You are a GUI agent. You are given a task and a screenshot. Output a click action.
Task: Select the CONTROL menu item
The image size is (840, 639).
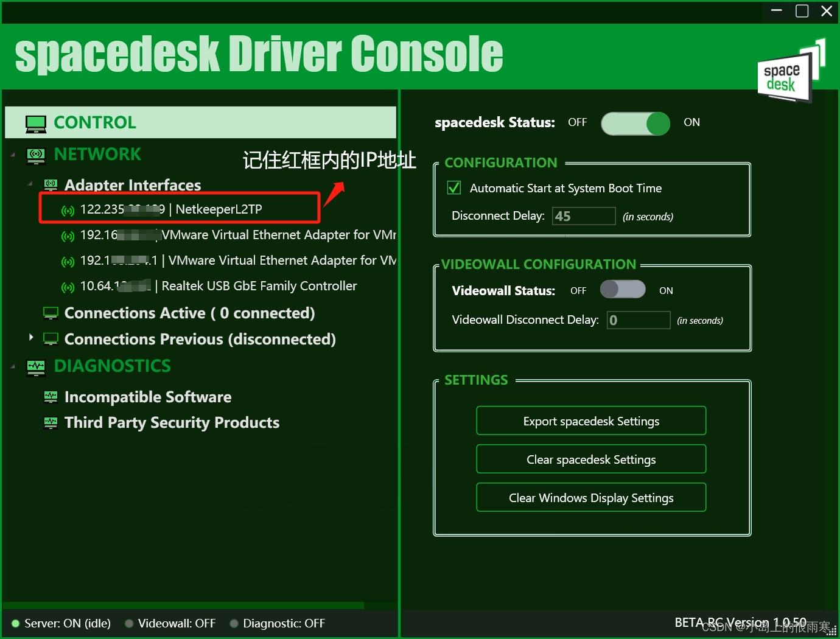tap(200, 122)
